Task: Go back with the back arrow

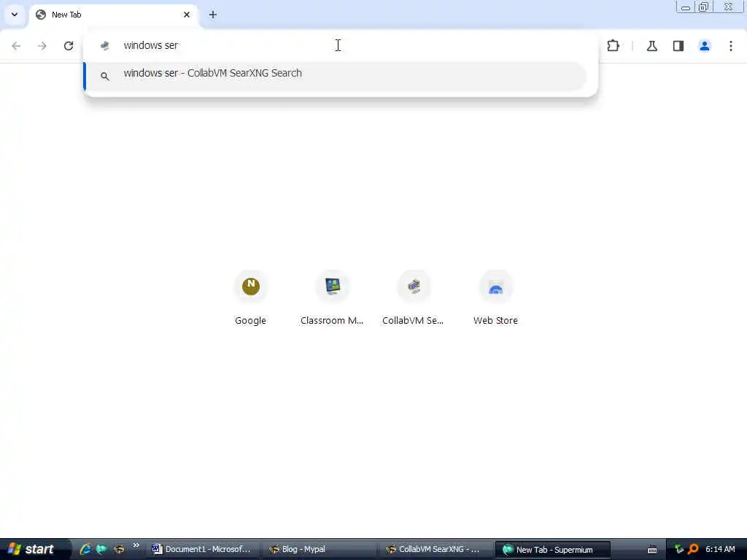Action: [x=16, y=46]
